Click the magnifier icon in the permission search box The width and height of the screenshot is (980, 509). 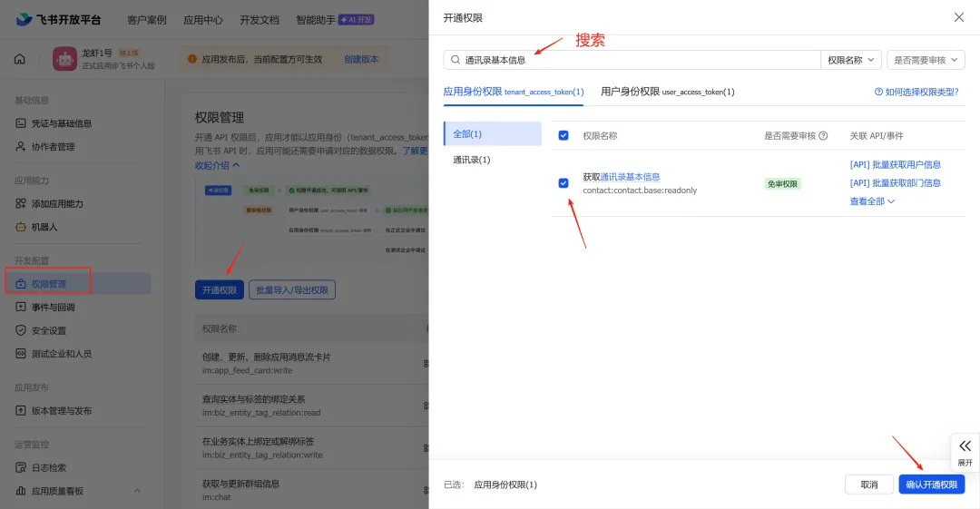(x=455, y=59)
